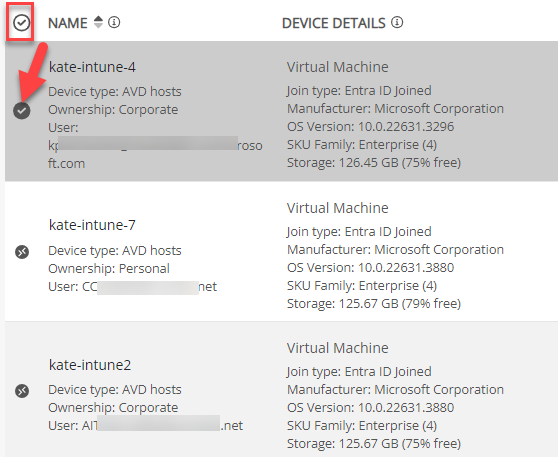
Task: Open info icon beside DEVICE DETAILS
Action: tap(397, 22)
